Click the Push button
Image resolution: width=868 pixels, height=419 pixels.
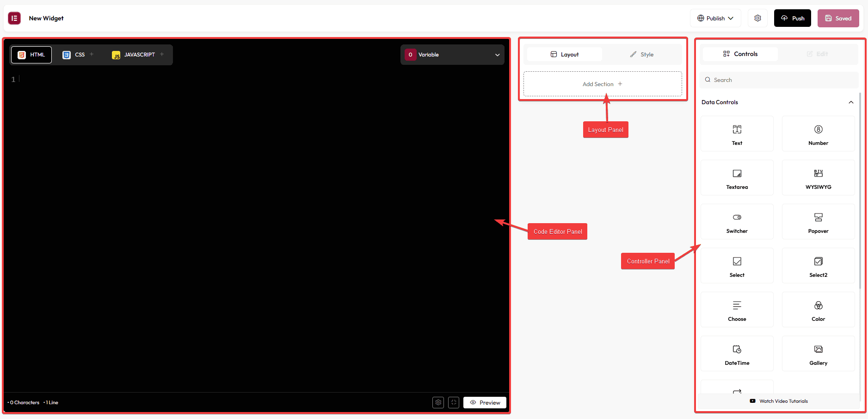(x=792, y=18)
